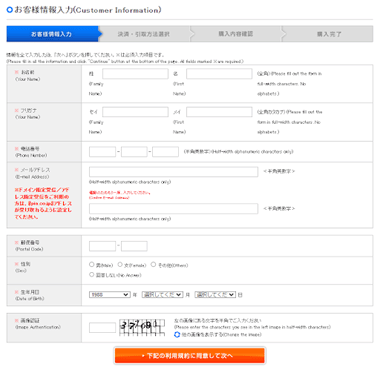Image resolution: width=380 pixels, height=367 pixels.
Task: Select the お客様情報入力 step tab
Action: 52,34
